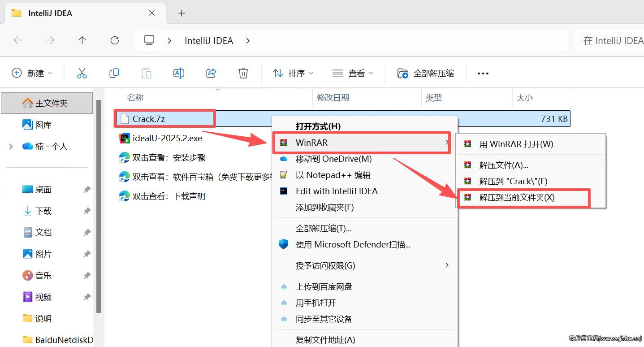Click the Cut scissors icon in toolbar
The height and width of the screenshot is (347, 644).
pos(82,73)
